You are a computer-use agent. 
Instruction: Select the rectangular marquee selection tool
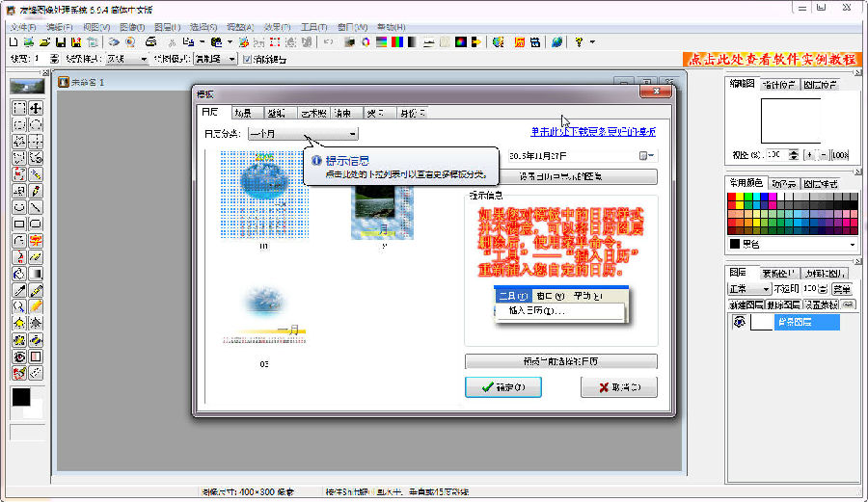coord(19,109)
